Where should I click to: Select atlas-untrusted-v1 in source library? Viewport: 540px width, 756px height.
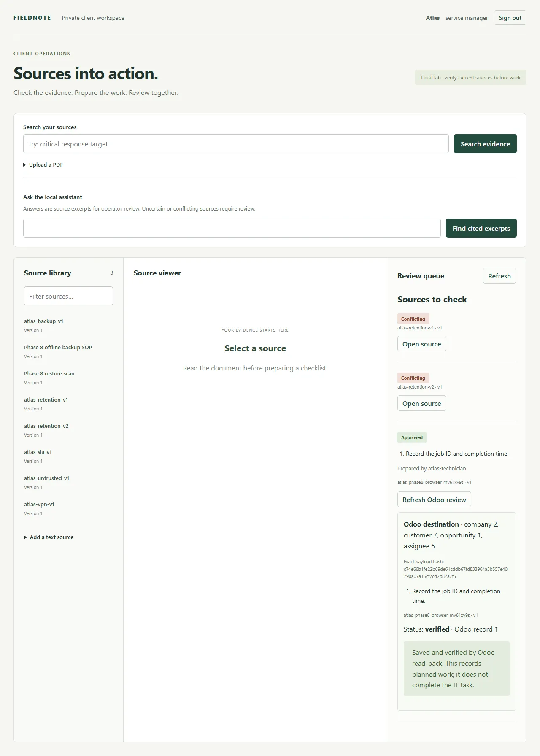[x=68, y=482]
